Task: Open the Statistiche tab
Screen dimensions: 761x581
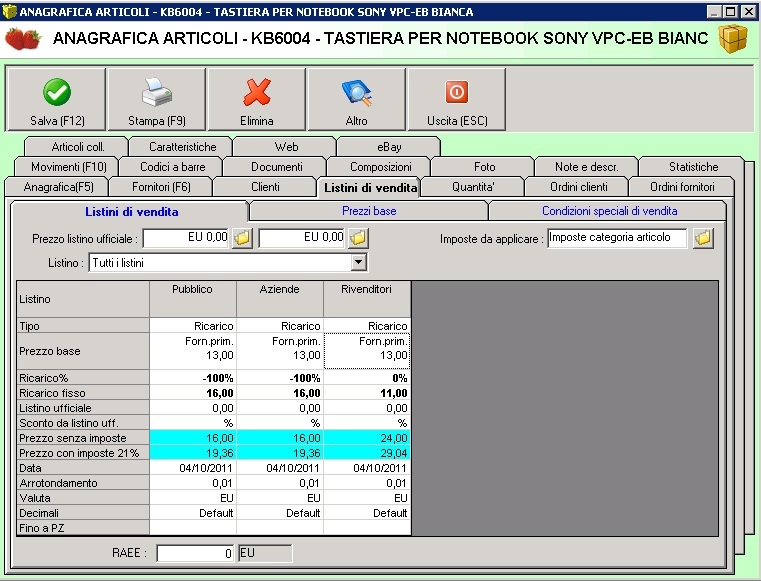Action: (x=693, y=167)
